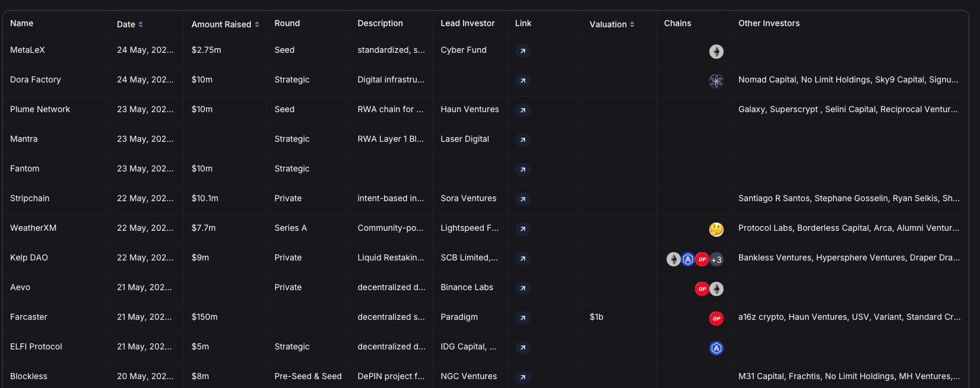
Task: Click other investors list starting with a16z crypto
Action: click(x=849, y=317)
